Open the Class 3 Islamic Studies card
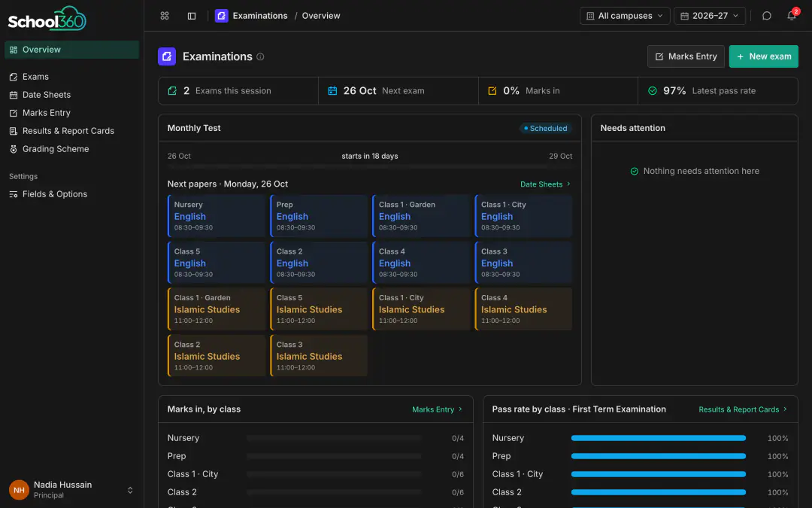Screen dimensions: 812x508 [319, 355]
